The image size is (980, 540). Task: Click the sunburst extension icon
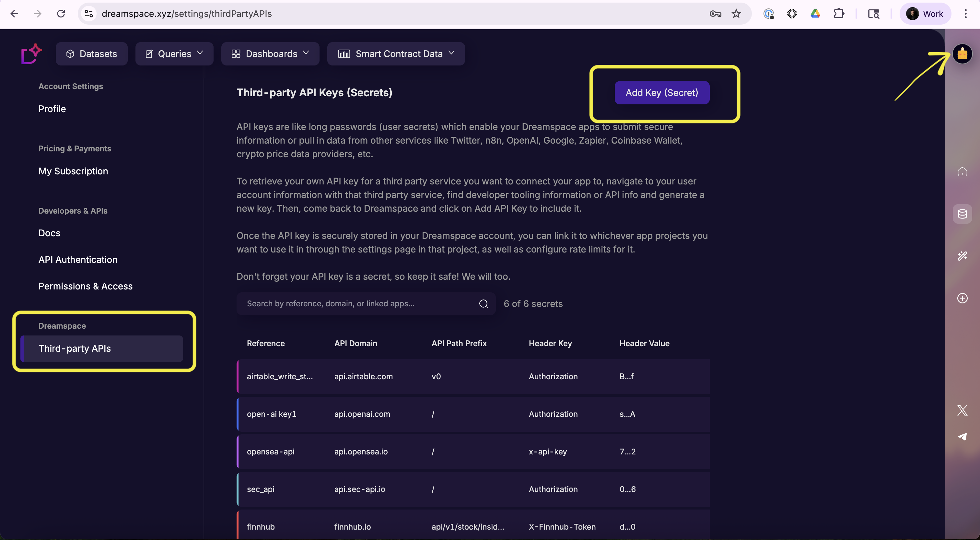(792, 14)
